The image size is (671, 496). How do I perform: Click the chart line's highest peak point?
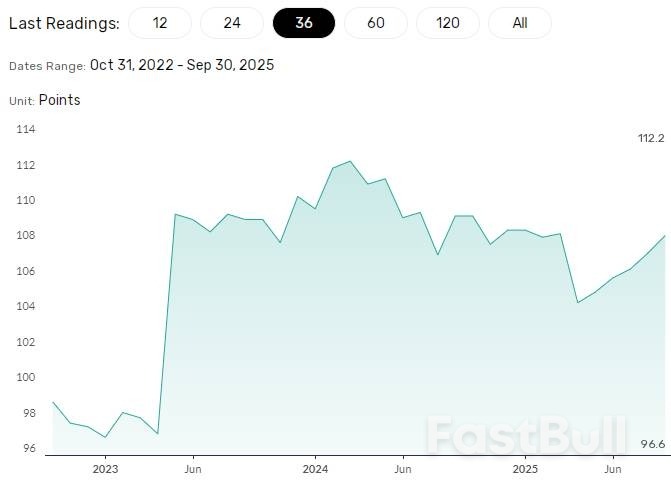pos(350,161)
